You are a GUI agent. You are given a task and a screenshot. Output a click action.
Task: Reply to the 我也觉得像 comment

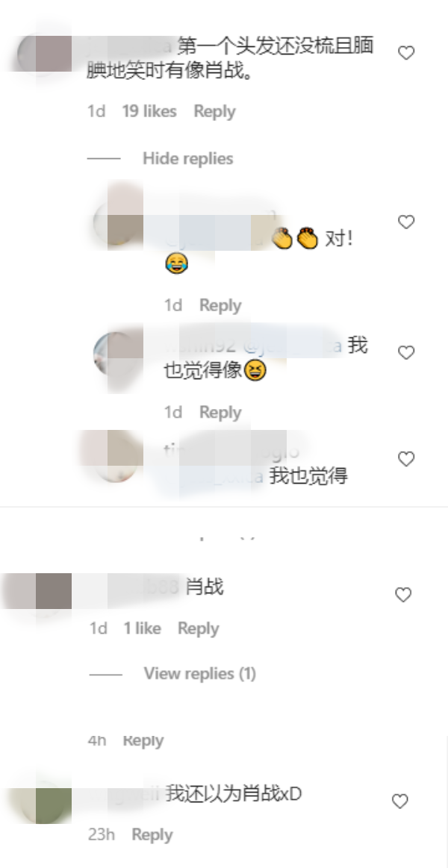click(x=220, y=413)
